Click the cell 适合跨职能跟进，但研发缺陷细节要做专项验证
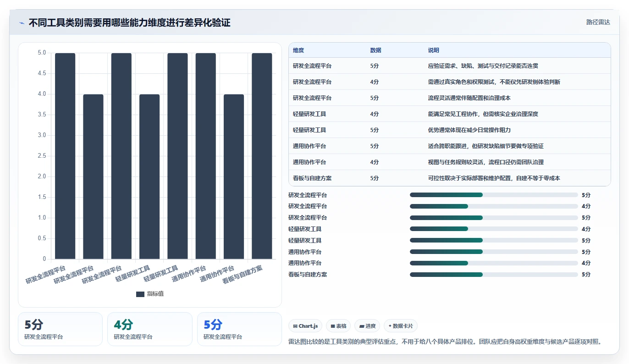 tap(486, 146)
